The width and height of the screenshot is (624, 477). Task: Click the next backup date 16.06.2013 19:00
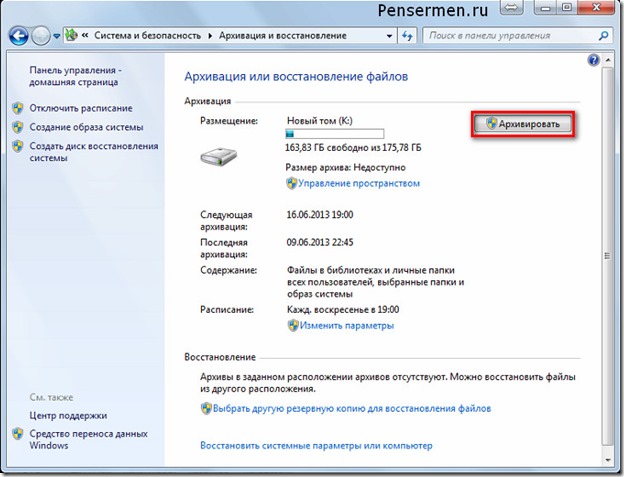pos(320,215)
